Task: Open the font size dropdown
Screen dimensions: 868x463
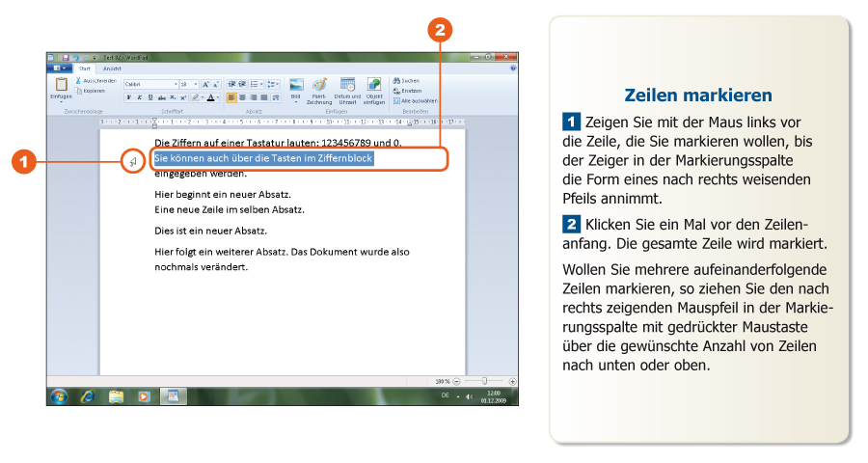Action: pos(197,84)
